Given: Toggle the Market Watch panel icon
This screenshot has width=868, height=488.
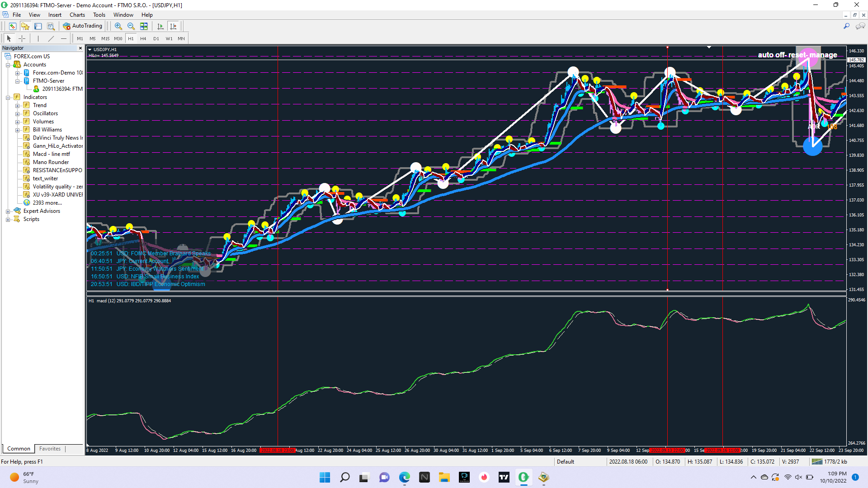Looking at the screenshot, I should tap(13, 26).
